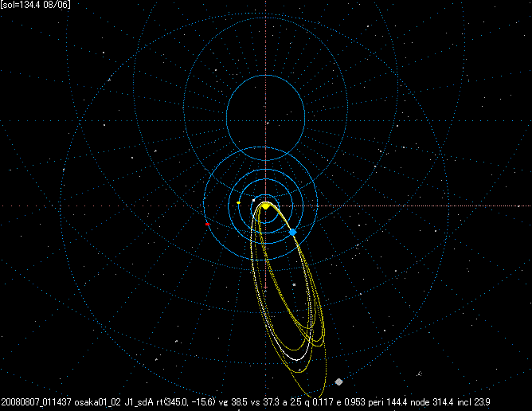Select the 20080807_011437 timestamp text
The height and width of the screenshot is (411, 532).
click(37, 402)
